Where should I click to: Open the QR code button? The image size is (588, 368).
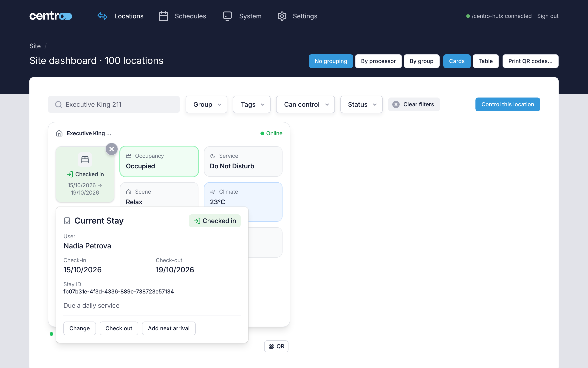(276, 346)
